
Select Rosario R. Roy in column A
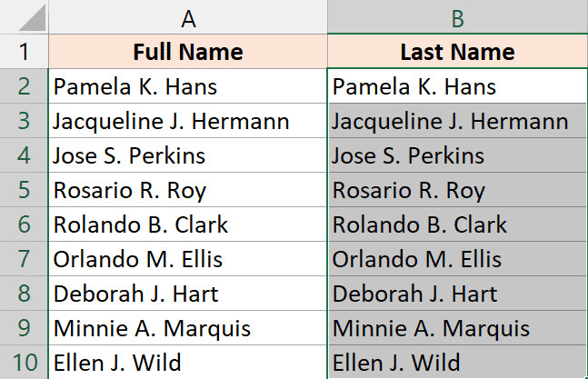(x=187, y=190)
